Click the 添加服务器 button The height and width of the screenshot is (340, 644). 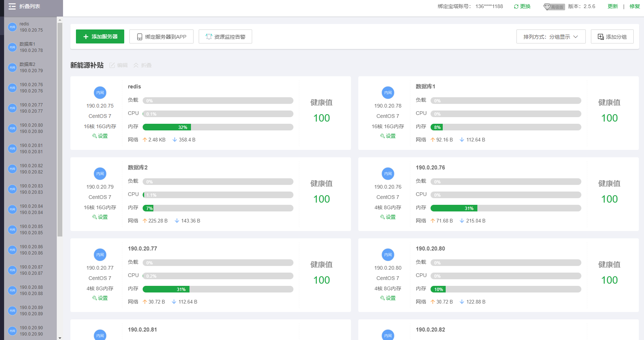tap(100, 36)
